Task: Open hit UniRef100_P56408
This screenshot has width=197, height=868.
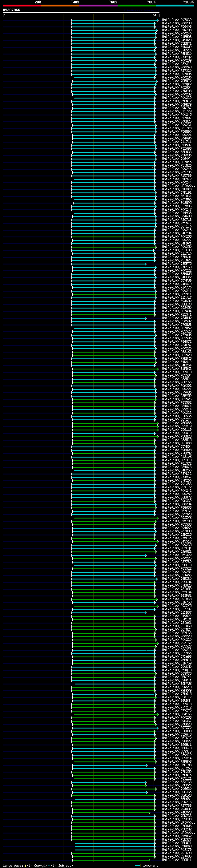Action: pos(176,26)
